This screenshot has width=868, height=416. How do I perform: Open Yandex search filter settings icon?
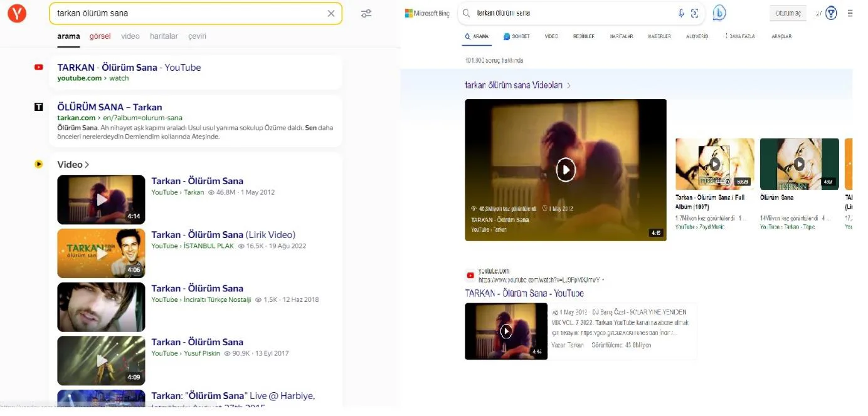tap(366, 13)
